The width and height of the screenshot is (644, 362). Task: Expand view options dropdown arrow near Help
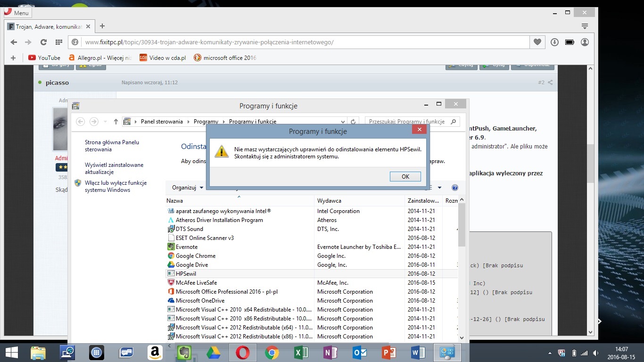click(439, 187)
